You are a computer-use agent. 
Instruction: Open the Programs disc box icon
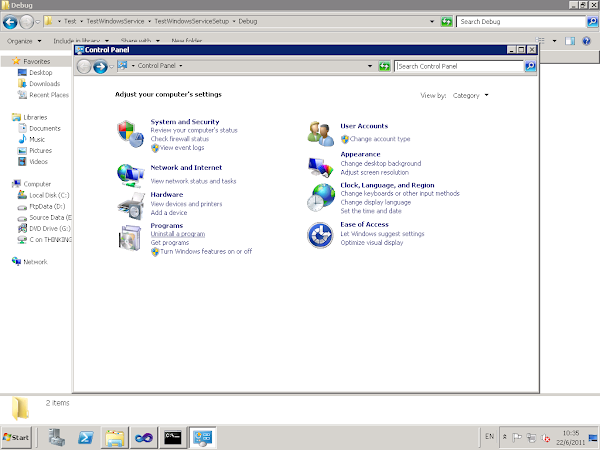coord(130,238)
